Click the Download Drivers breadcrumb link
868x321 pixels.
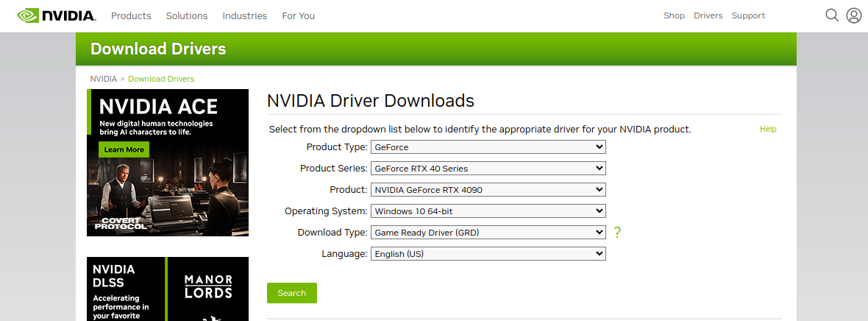[161, 79]
